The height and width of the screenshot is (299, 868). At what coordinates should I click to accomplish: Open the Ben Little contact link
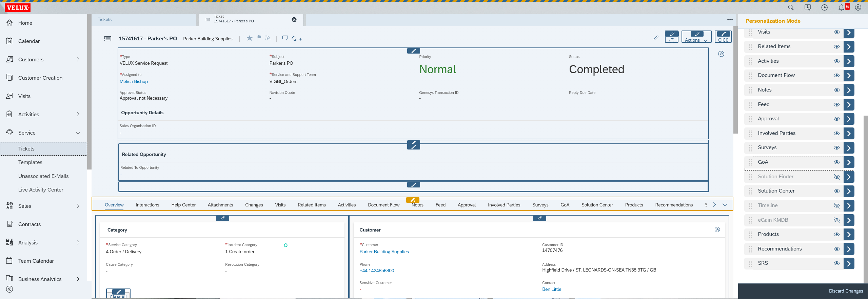[552, 289]
